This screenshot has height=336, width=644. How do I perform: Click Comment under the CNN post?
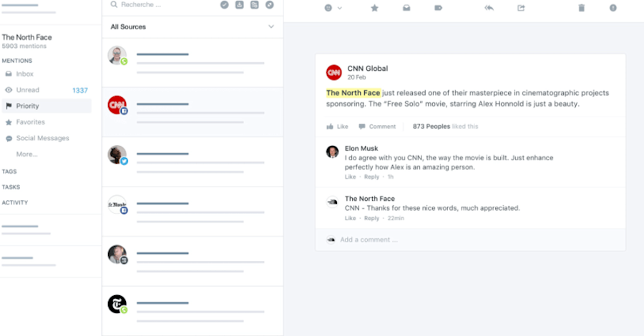tap(377, 127)
